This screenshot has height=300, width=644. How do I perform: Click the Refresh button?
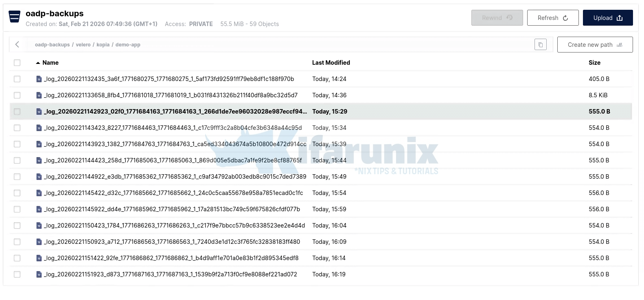[553, 18]
